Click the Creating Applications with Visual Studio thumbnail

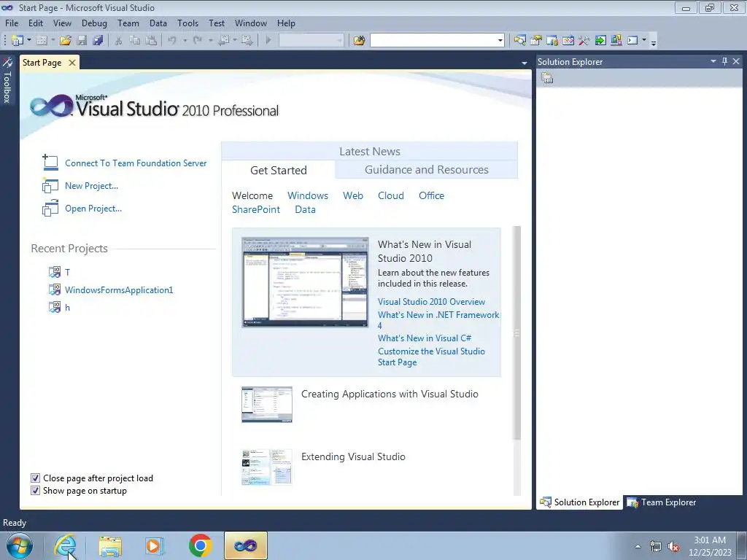coord(267,405)
